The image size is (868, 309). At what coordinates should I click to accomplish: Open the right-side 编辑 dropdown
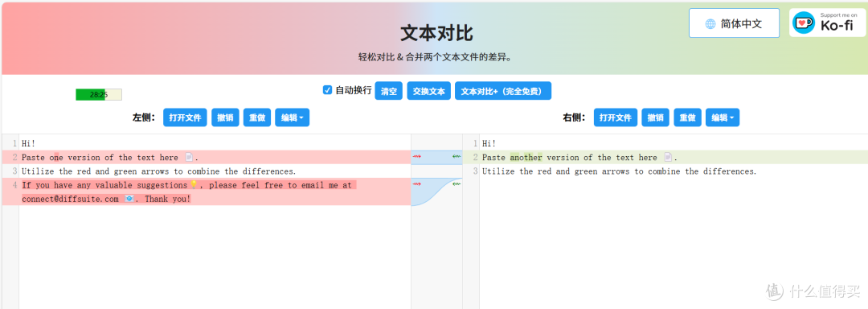tap(723, 117)
